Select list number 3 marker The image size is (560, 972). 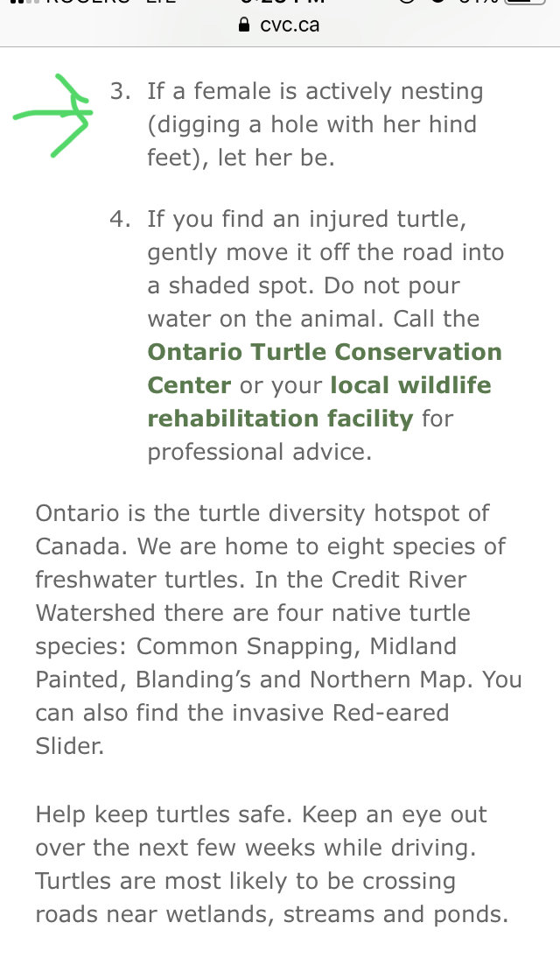coord(120,91)
